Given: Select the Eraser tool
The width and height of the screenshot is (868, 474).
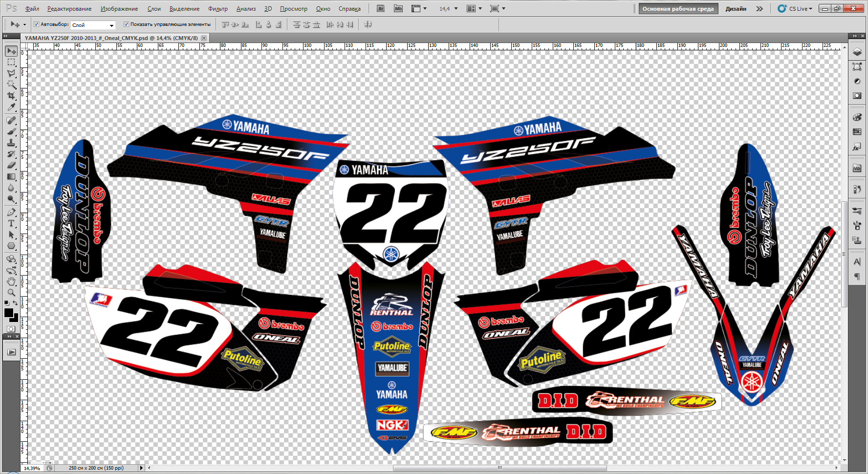Looking at the screenshot, I should click(11, 165).
